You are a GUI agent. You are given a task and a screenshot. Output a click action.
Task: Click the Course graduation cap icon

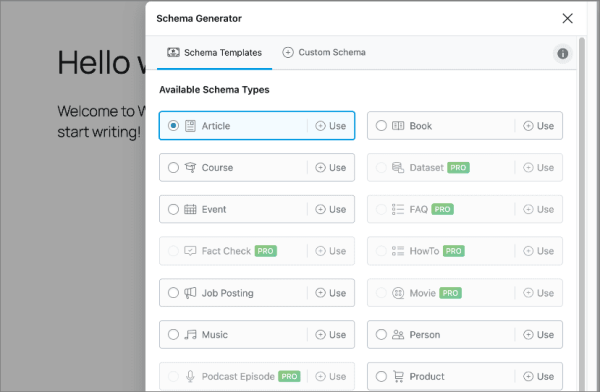[x=190, y=167]
